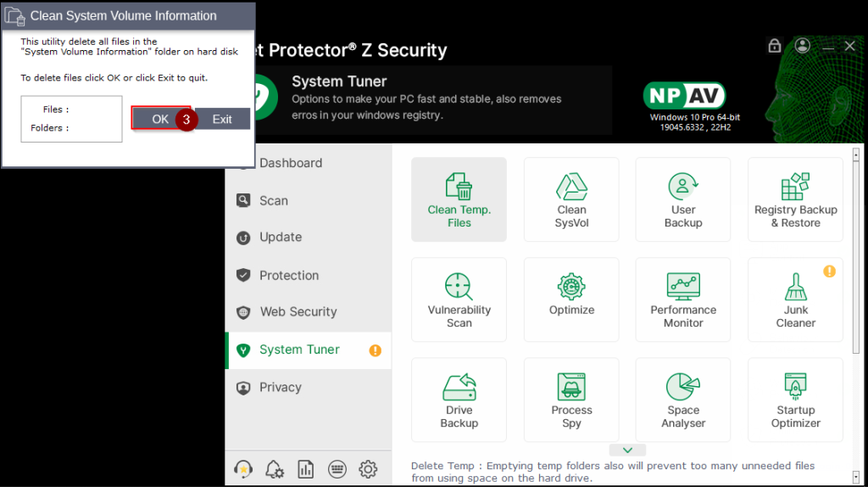This screenshot has height=487, width=868.
Task: Click the Startup Optimizer tile
Action: (x=795, y=400)
